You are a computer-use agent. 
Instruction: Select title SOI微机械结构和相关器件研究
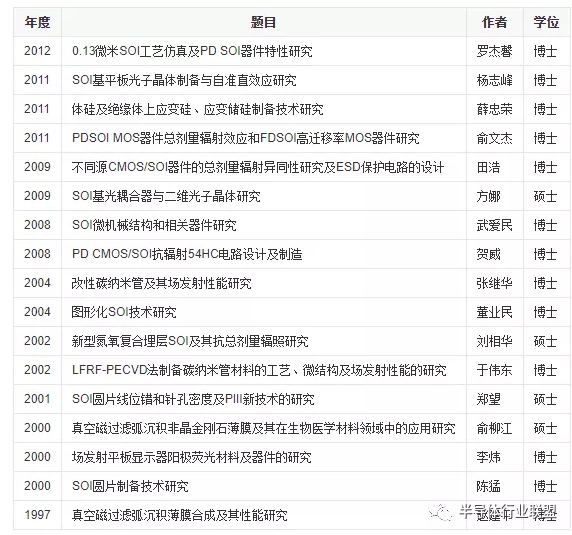pyautogui.click(x=154, y=225)
